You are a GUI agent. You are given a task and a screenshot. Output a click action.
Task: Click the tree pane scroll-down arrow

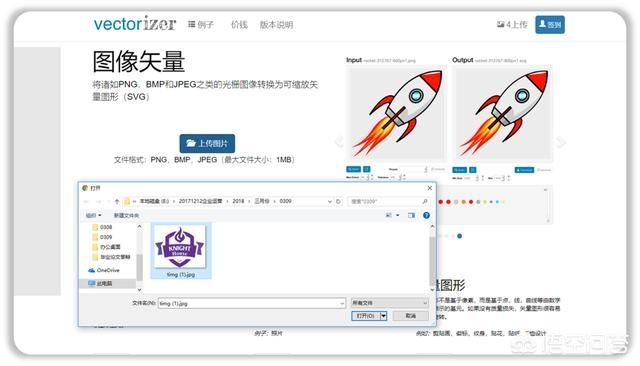point(139,289)
